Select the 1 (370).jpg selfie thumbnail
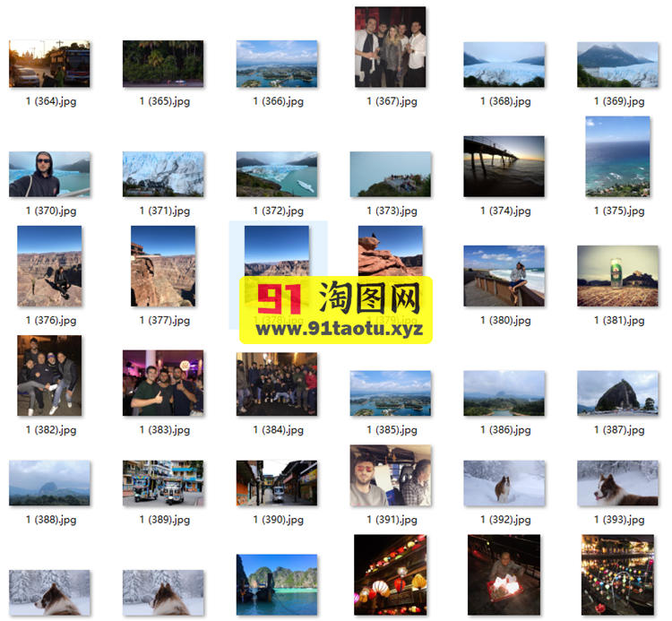The width and height of the screenshot is (672, 621). [x=49, y=174]
